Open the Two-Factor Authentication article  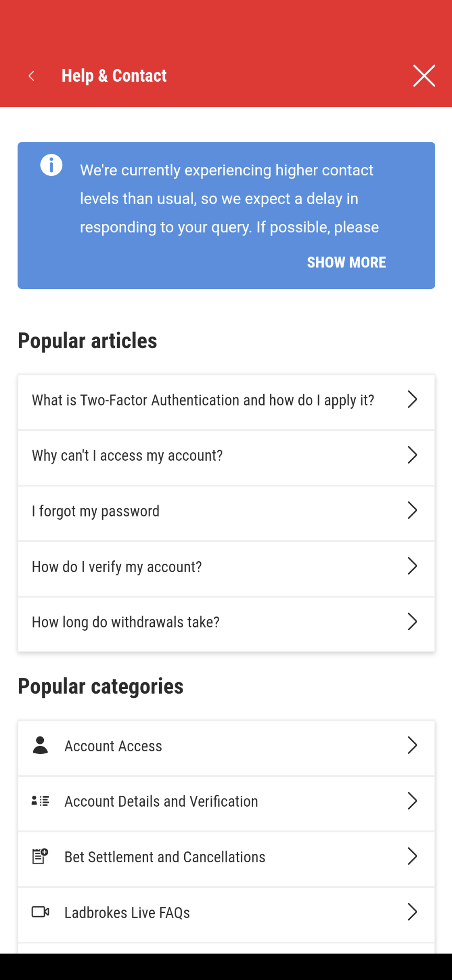click(x=203, y=400)
